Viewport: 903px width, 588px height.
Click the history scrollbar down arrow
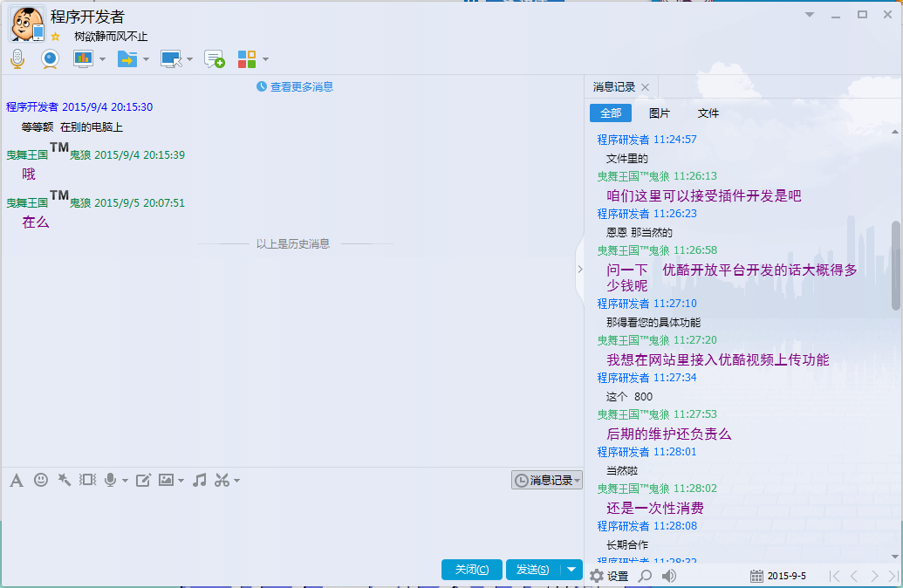coord(895,557)
